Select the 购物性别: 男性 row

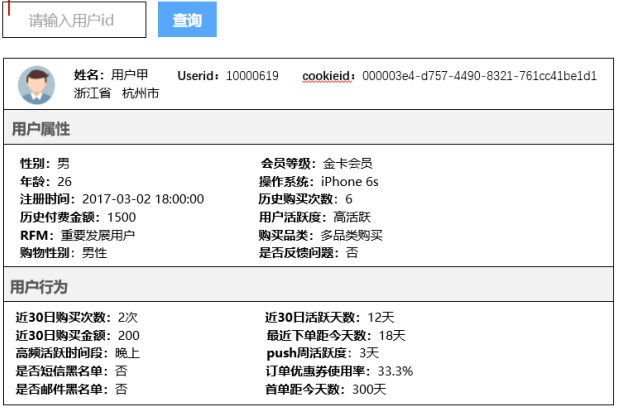63,253
